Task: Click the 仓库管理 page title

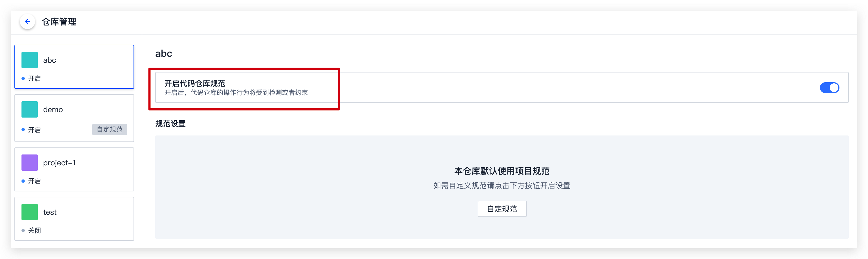Action: point(59,22)
